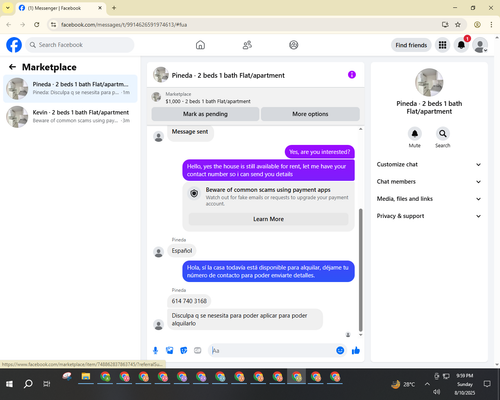The width and height of the screenshot is (500, 400).
Task: Open File Explorer from the taskbar
Action: coord(86,377)
